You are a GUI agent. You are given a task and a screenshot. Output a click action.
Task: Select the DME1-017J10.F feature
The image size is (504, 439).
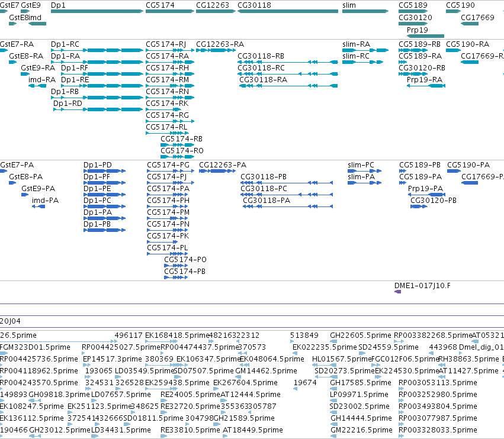pos(397,292)
